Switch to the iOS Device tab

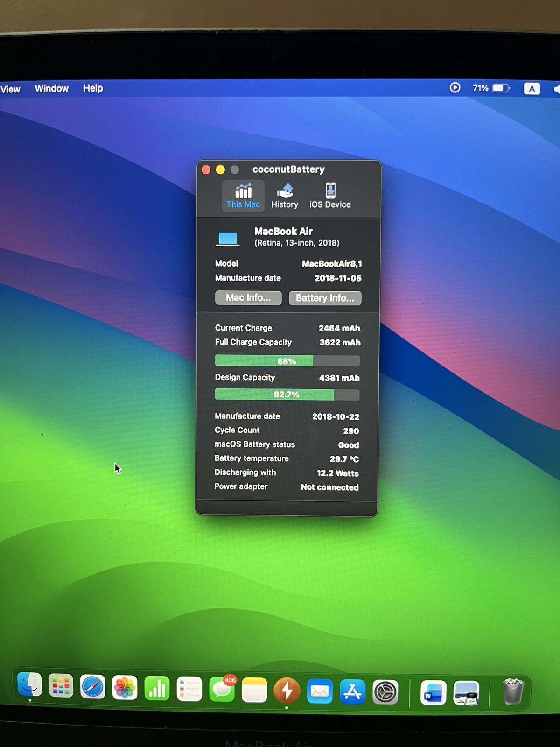pyautogui.click(x=330, y=196)
